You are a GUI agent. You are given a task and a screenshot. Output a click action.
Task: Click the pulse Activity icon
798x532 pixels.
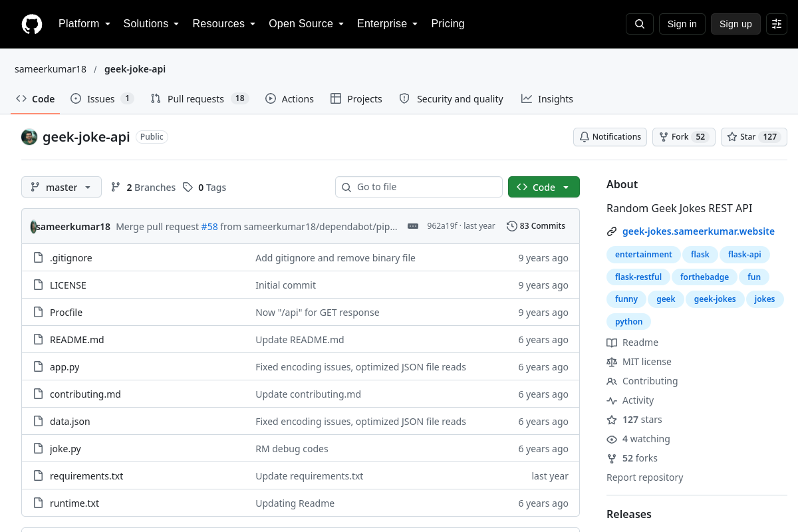click(612, 400)
